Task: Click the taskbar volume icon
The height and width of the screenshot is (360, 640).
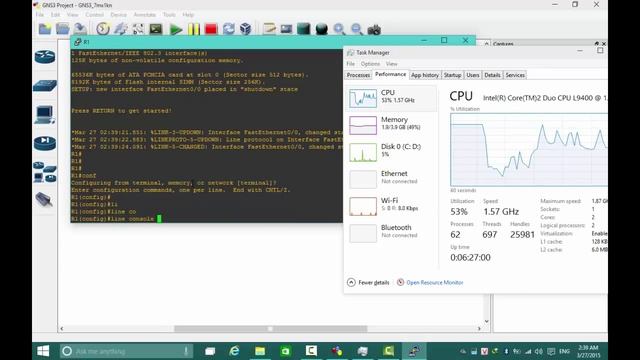Action: (539, 351)
